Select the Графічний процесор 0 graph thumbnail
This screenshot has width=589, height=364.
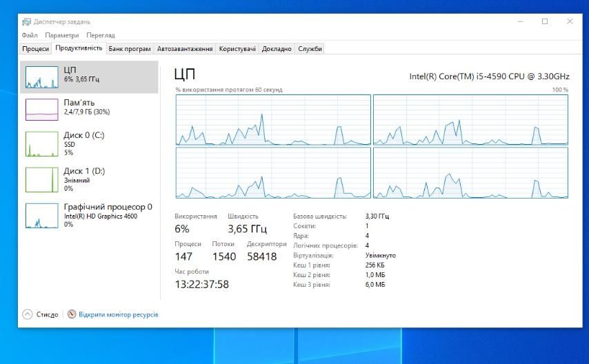[x=41, y=216]
